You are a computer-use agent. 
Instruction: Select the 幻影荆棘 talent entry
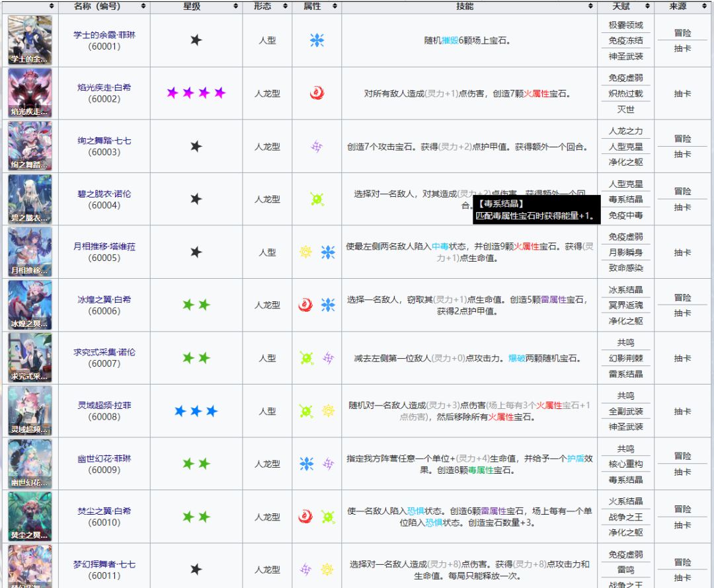coord(625,359)
